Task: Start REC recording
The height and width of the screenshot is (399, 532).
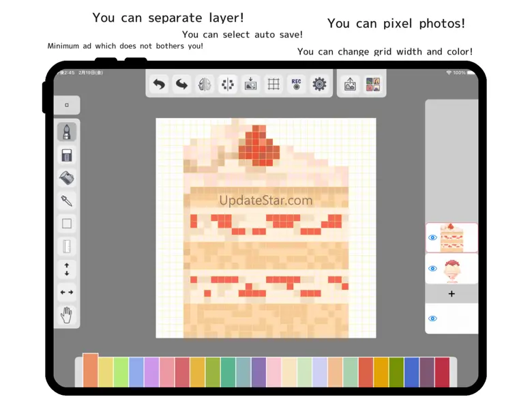Action: [296, 84]
